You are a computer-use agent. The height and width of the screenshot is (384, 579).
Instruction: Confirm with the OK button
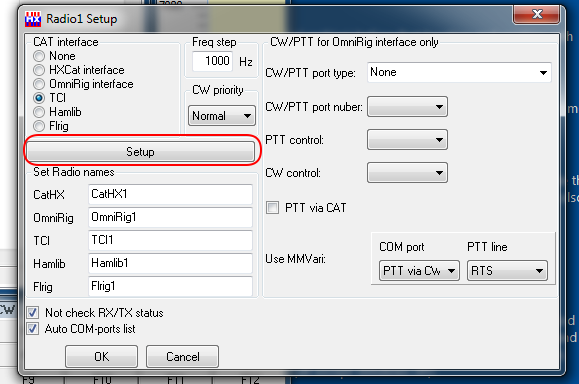pos(102,357)
